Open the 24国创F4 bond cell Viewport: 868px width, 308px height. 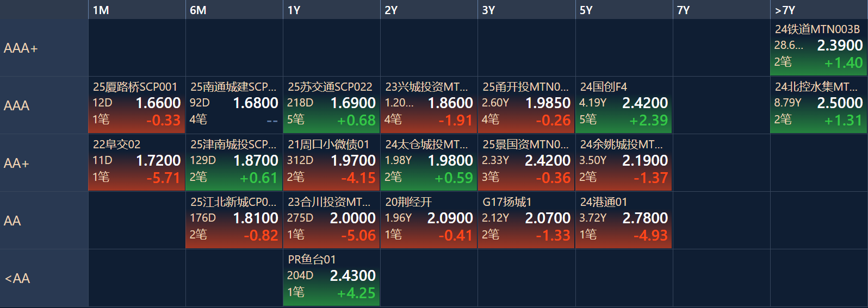[x=623, y=105]
